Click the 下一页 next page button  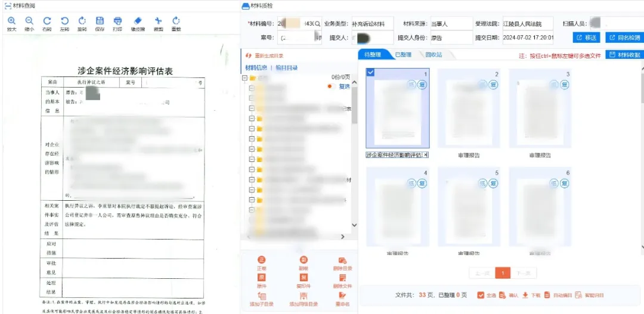pyautogui.click(x=524, y=273)
